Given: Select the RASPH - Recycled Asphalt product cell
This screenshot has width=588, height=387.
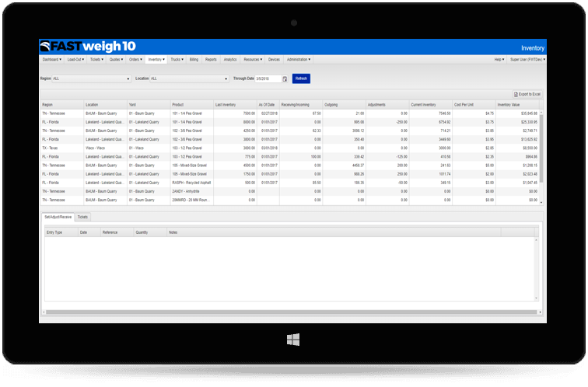Looking at the screenshot, I should [192, 183].
